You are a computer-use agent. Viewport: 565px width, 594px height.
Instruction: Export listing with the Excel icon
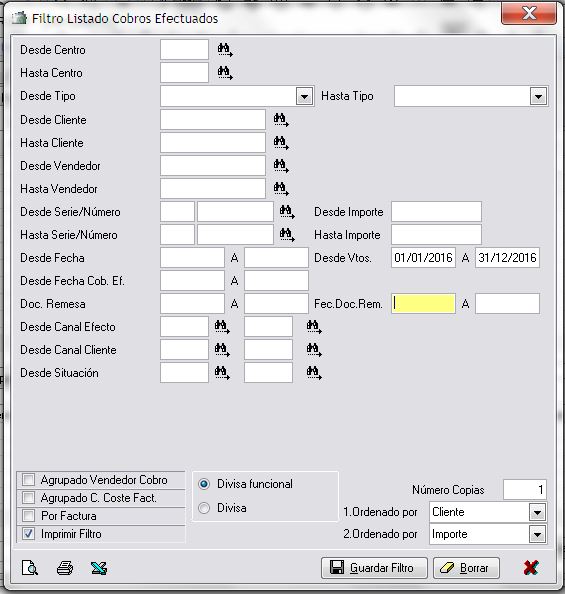99,568
